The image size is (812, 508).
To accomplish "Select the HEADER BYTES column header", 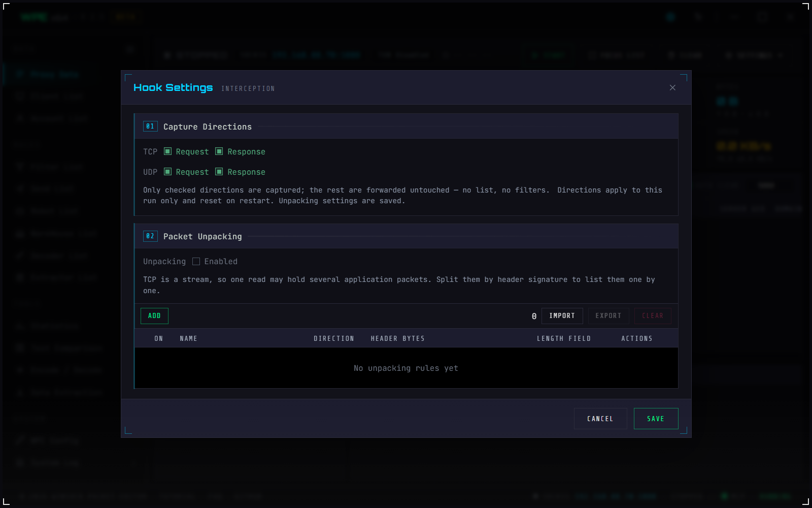I will click(x=398, y=338).
